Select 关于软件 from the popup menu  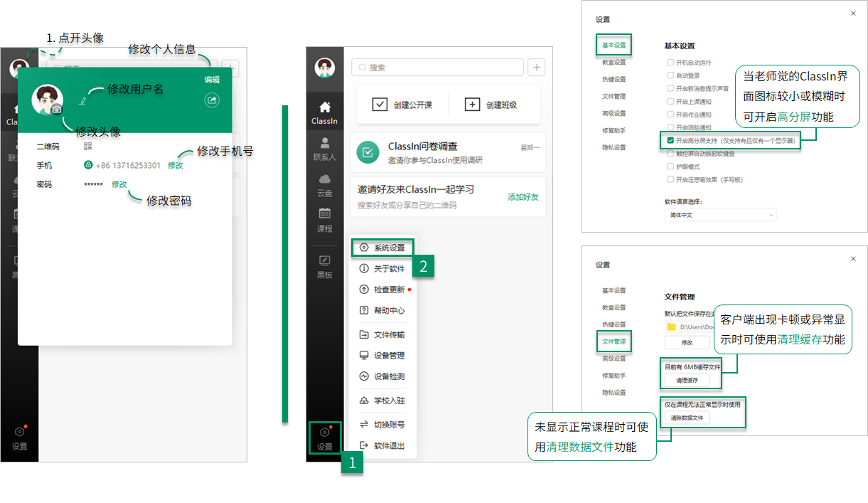coord(382,269)
